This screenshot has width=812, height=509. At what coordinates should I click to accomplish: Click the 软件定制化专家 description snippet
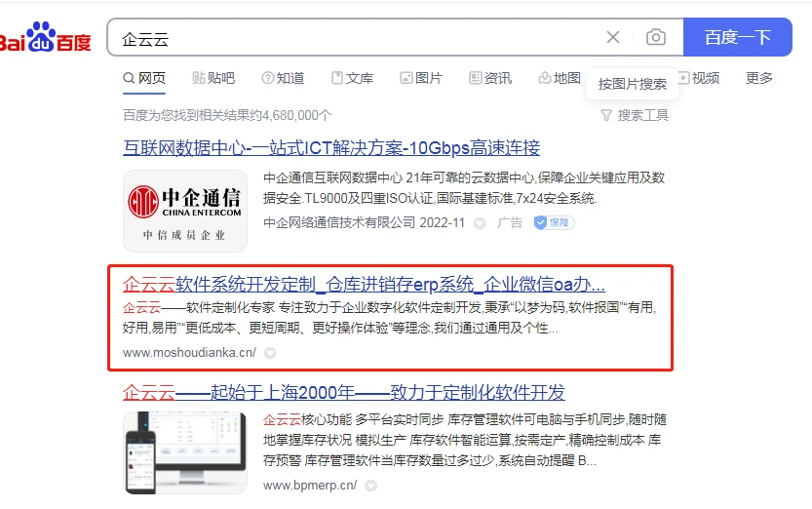pyautogui.click(x=390, y=318)
